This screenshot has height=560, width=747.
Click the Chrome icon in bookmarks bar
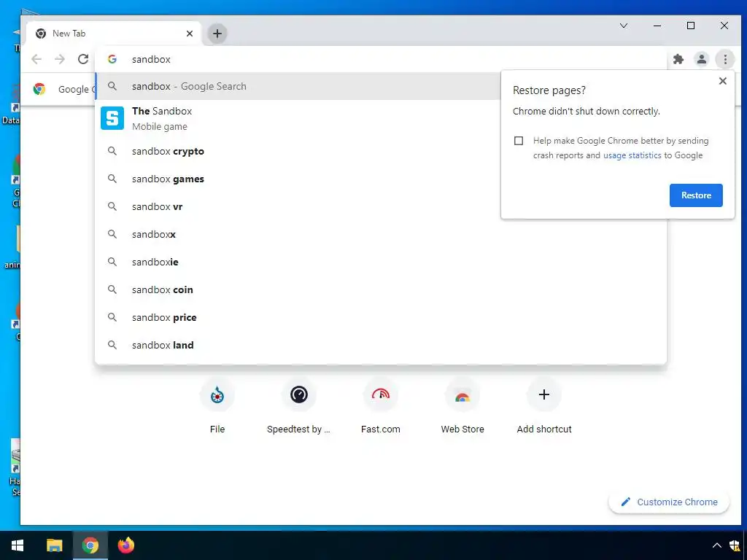click(x=39, y=89)
